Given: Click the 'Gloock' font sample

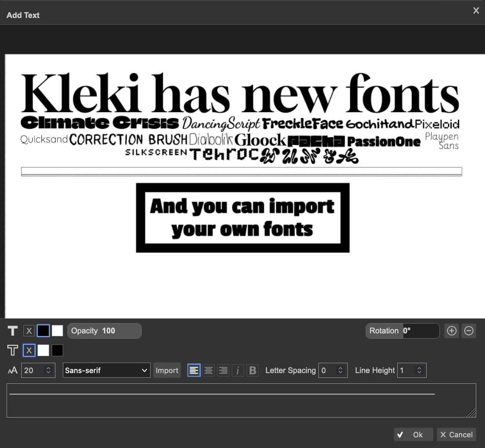Looking at the screenshot, I should click(260, 140).
